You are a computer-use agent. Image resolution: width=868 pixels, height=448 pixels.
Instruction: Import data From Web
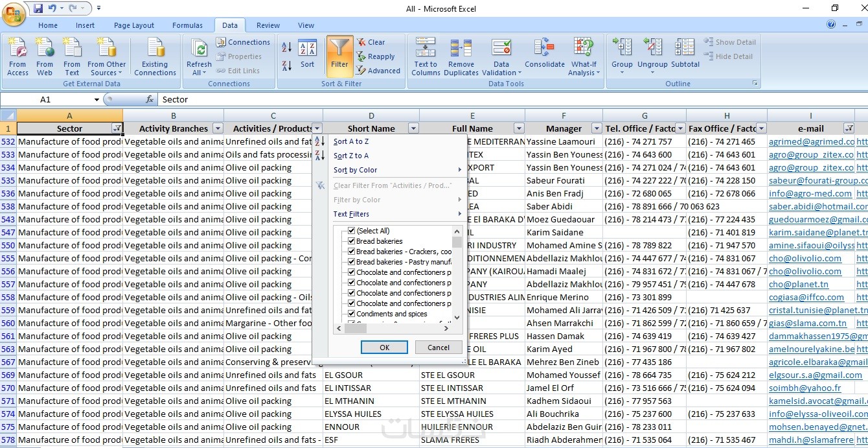(45, 56)
